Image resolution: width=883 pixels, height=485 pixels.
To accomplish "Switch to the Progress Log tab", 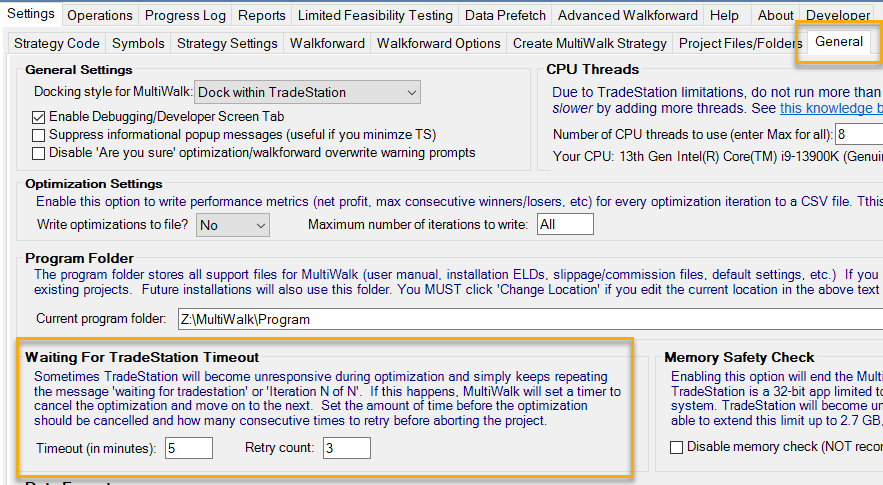I will coord(186,15).
